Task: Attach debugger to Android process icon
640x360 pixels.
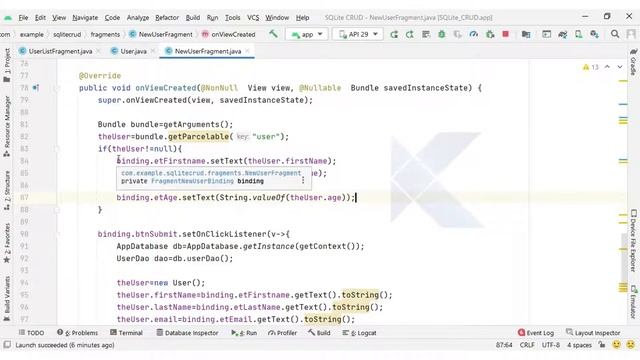Action: (x=490, y=34)
